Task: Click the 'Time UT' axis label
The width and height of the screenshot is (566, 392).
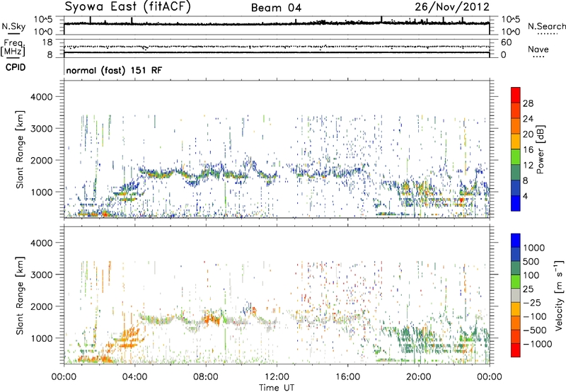Action: [x=277, y=387]
